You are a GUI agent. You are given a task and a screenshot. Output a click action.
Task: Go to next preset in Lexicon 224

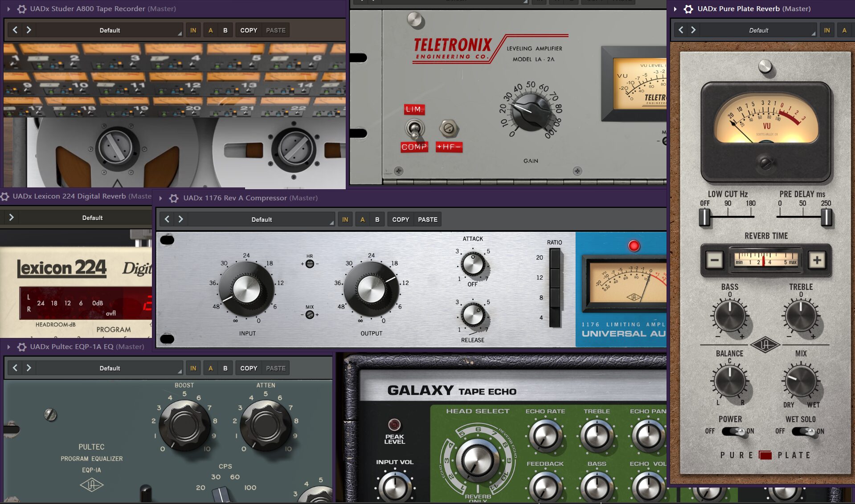[x=12, y=217]
